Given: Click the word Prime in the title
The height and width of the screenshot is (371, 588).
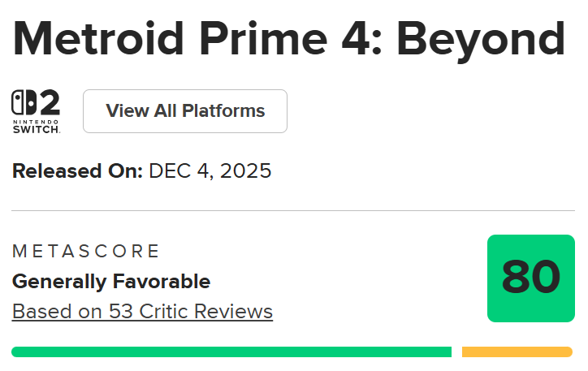Looking at the screenshot, I should pyautogui.click(x=280, y=37).
